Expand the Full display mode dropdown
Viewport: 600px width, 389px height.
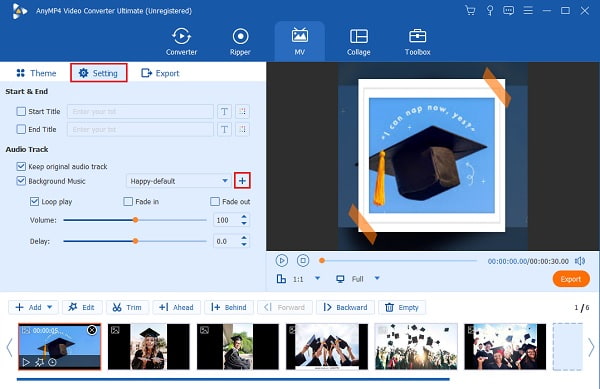(x=377, y=278)
